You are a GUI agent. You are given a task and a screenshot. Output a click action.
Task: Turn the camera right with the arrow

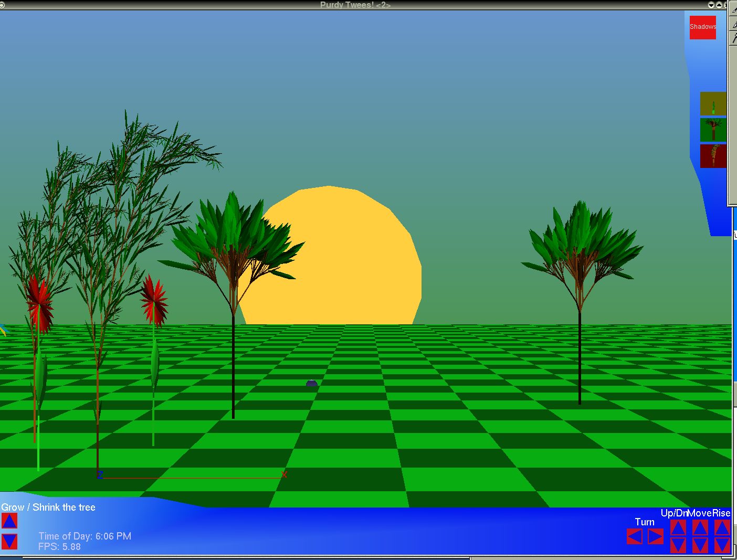(656, 536)
